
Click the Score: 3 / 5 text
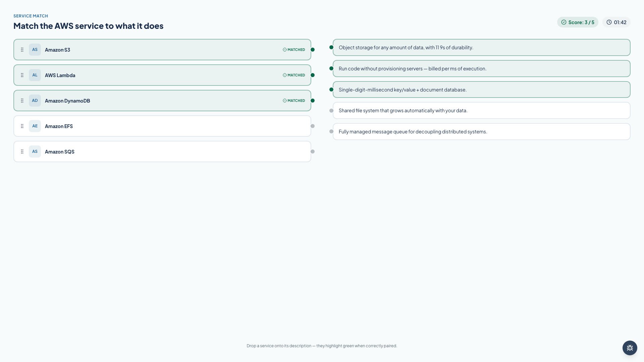point(581,22)
